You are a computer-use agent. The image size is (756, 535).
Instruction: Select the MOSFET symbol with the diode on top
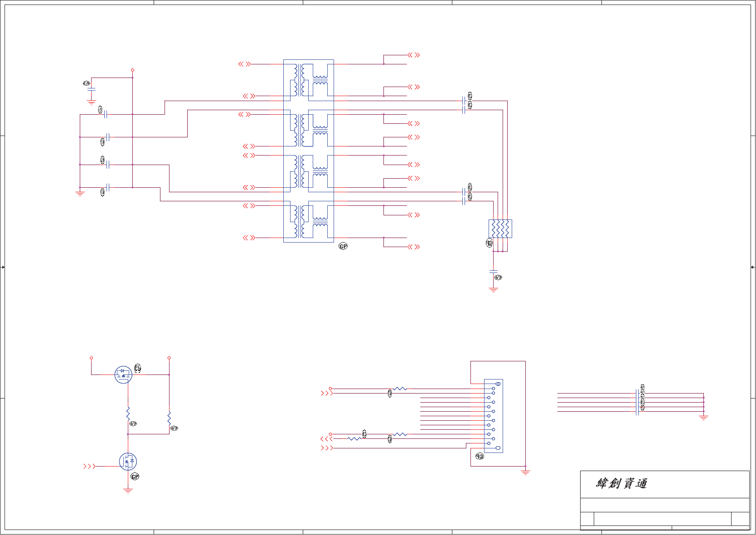(x=123, y=374)
